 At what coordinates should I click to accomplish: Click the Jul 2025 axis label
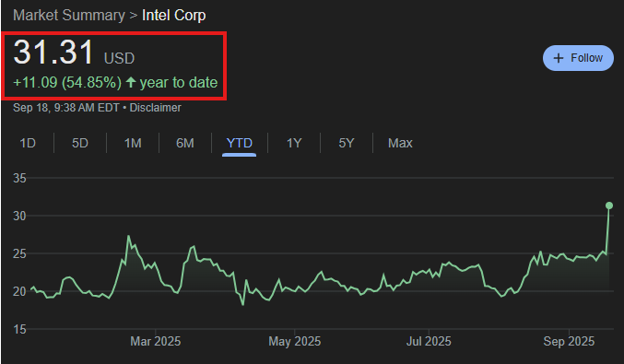(x=429, y=341)
